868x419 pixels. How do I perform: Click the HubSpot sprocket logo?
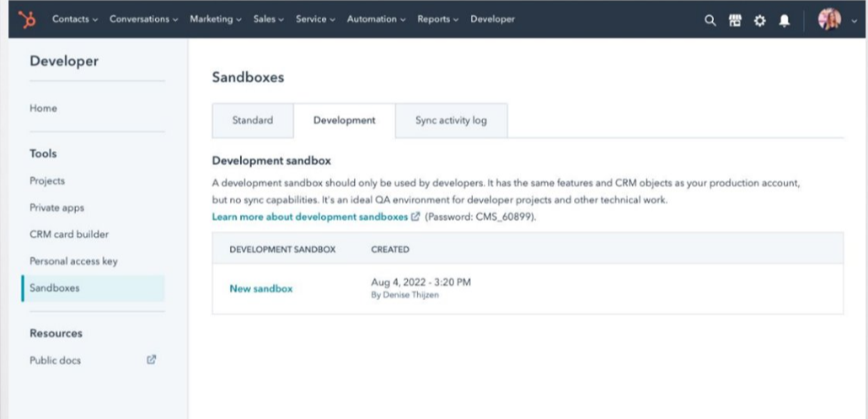pos(27,19)
